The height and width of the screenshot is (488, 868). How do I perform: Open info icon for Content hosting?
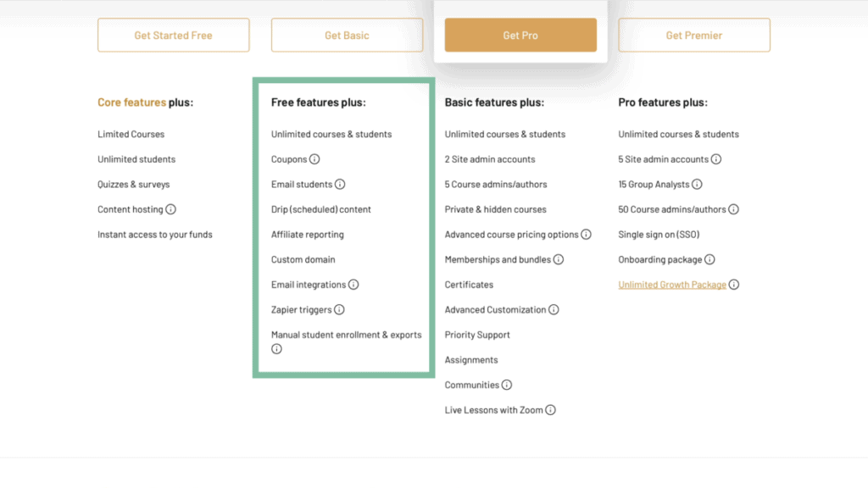(170, 209)
